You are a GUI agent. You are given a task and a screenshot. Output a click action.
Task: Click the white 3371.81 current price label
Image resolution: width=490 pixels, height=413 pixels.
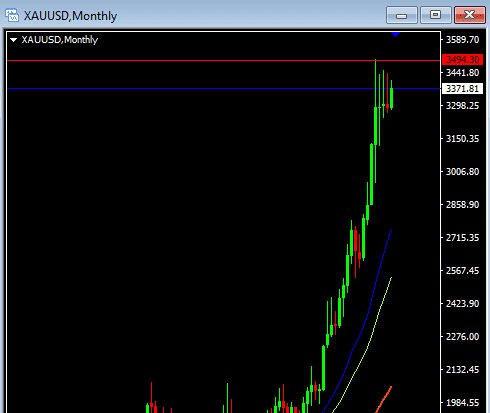point(462,89)
